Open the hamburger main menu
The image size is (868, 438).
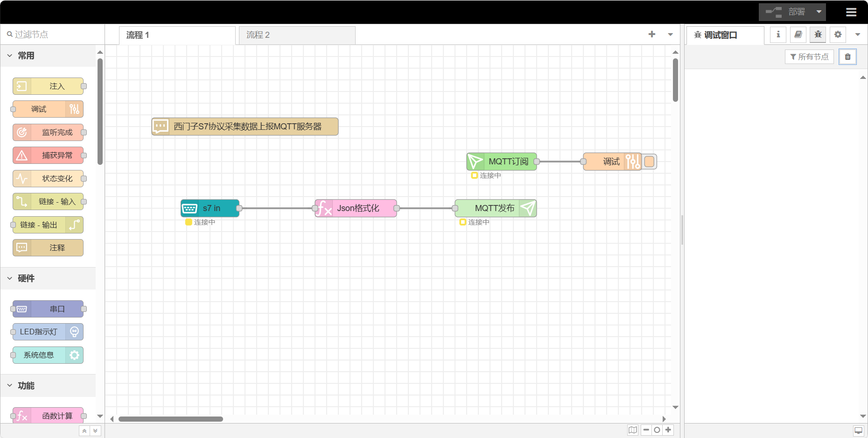click(x=851, y=12)
